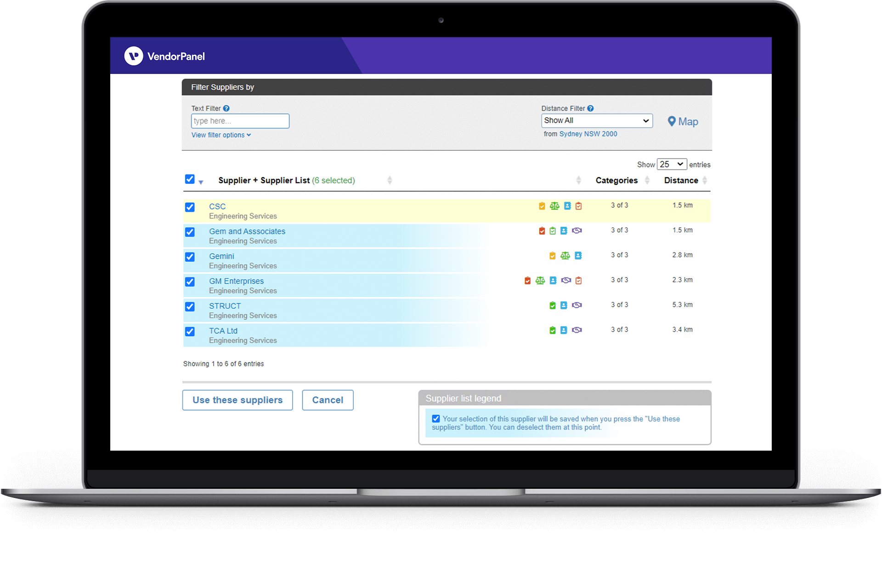Click the green outlined clipboard for Gem and Asssociates
The height and width of the screenshot is (588, 882).
(x=553, y=231)
